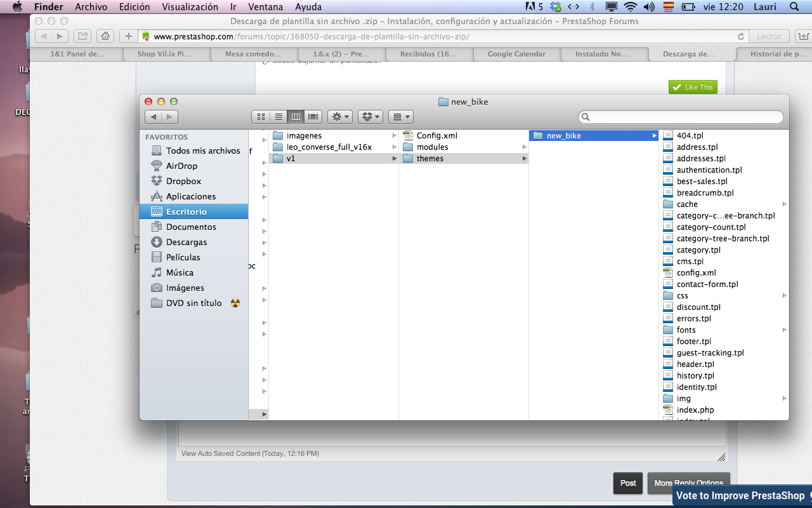Open the item arrangement dropdown
812x508 pixels.
(400, 117)
